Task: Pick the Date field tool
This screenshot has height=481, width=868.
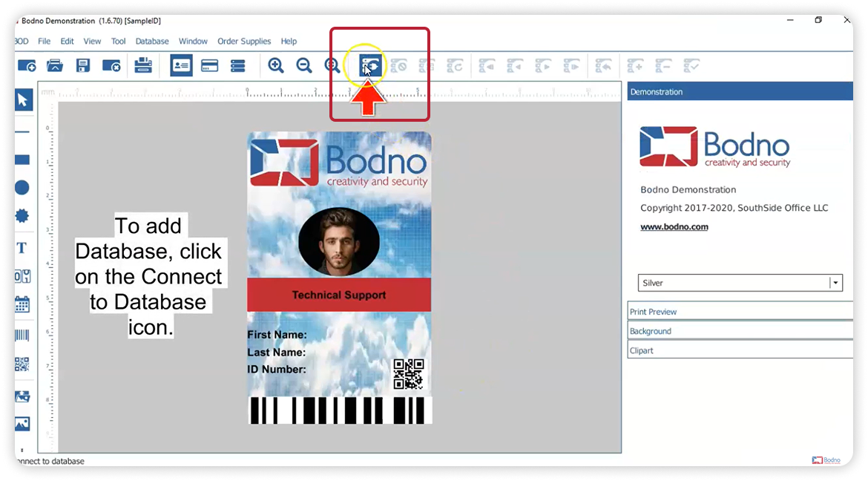Action: tap(22, 304)
